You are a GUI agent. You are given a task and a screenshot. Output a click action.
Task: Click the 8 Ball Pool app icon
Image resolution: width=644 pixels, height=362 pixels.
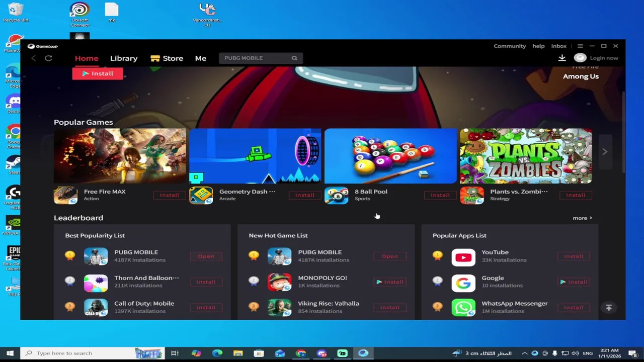337,195
